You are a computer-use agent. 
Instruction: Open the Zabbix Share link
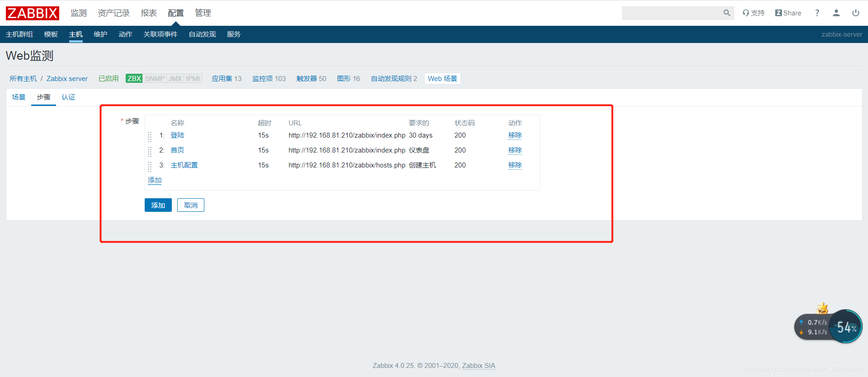(788, 13)
